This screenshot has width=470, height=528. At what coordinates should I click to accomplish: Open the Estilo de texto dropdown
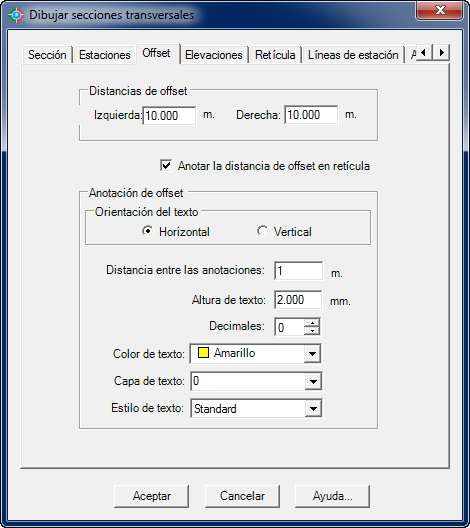tap(313, 409)
